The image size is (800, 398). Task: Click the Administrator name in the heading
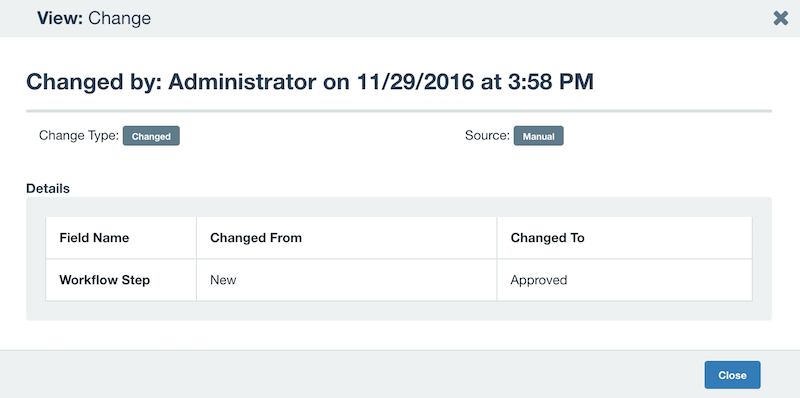click(242, 82)
